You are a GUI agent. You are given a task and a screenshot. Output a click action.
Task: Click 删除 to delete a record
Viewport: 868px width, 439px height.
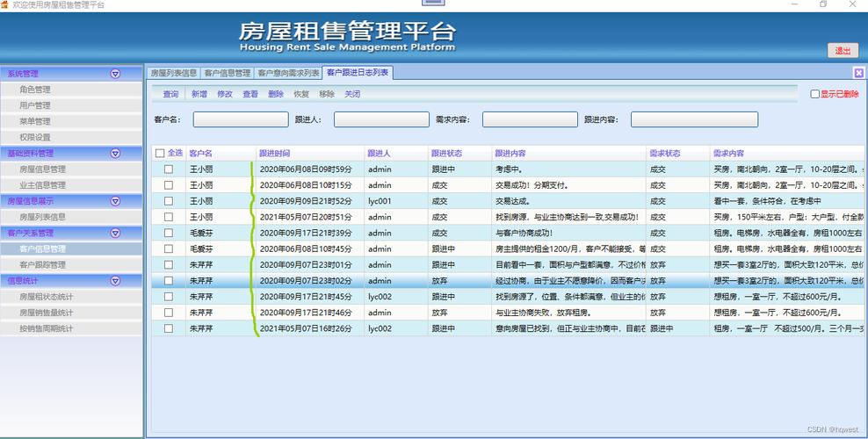pos(276,94)
